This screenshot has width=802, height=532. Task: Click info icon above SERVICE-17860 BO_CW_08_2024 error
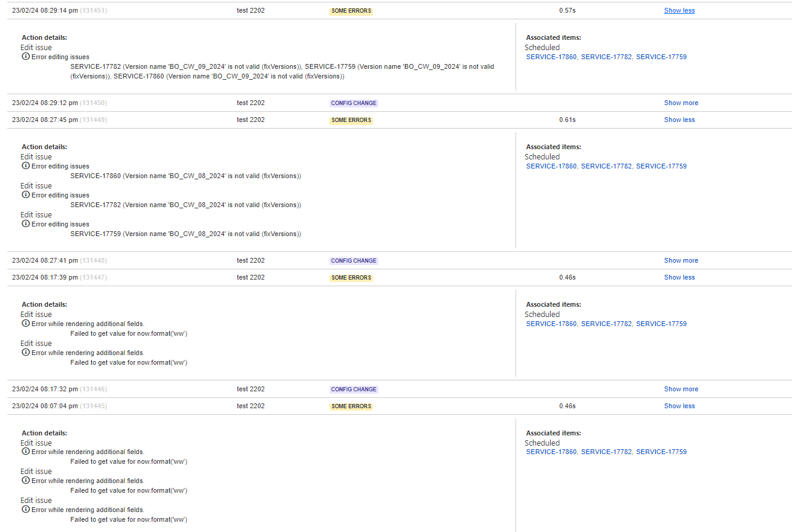pyautogui.click(x=25, y=166)
